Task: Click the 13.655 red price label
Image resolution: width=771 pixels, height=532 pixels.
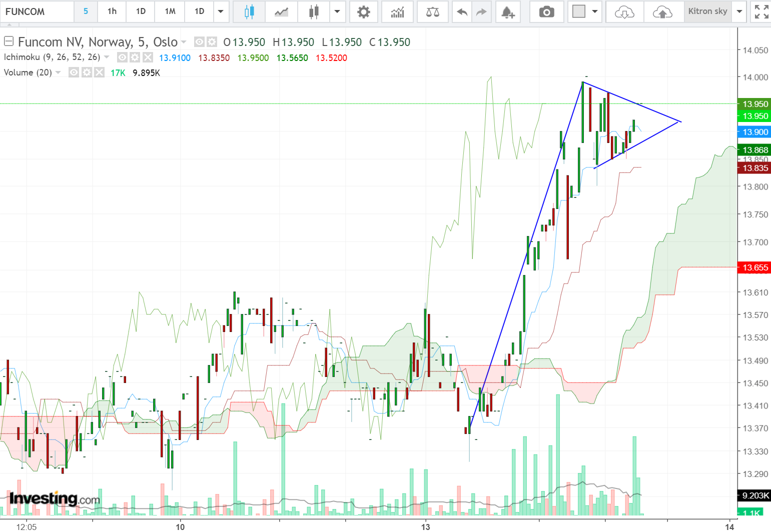Action: pyautogui.click(x=754, y=267)
